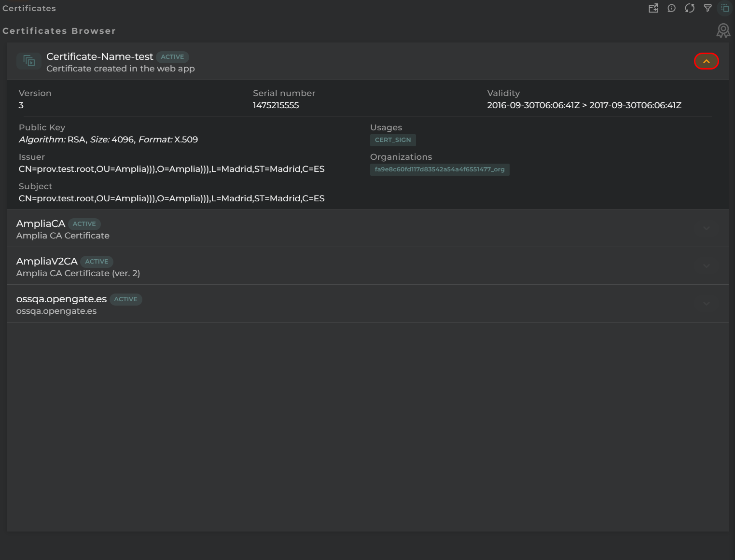735x560 pixels.
Task: Select the AmpliaCA certificate name
Action: (x=41, y=224)
